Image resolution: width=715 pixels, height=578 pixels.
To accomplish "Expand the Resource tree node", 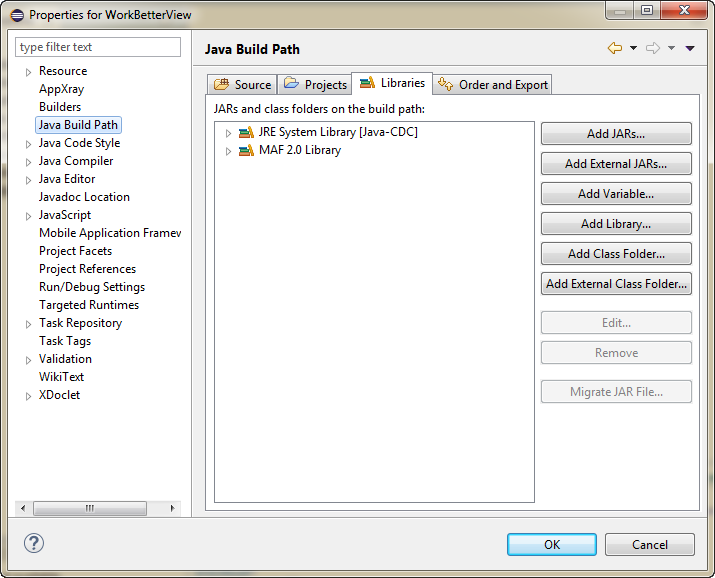I will tap(28, 72).
